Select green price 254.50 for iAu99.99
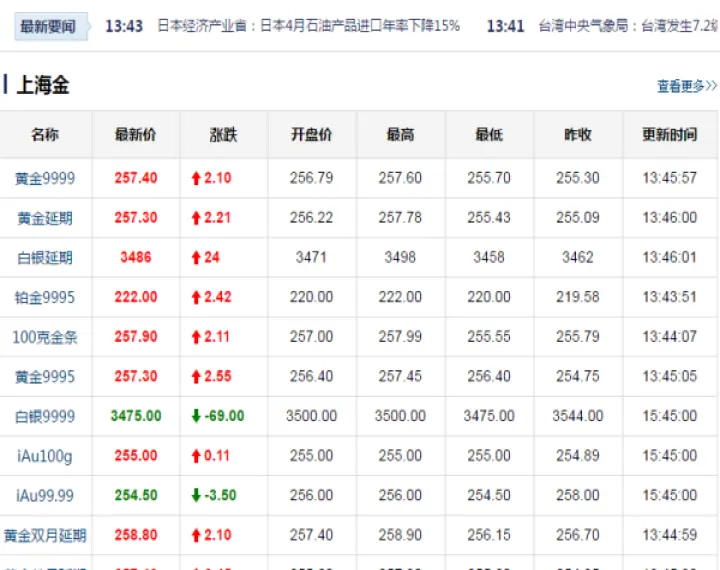Screen dimensions: 720x570 pos(136,495)
